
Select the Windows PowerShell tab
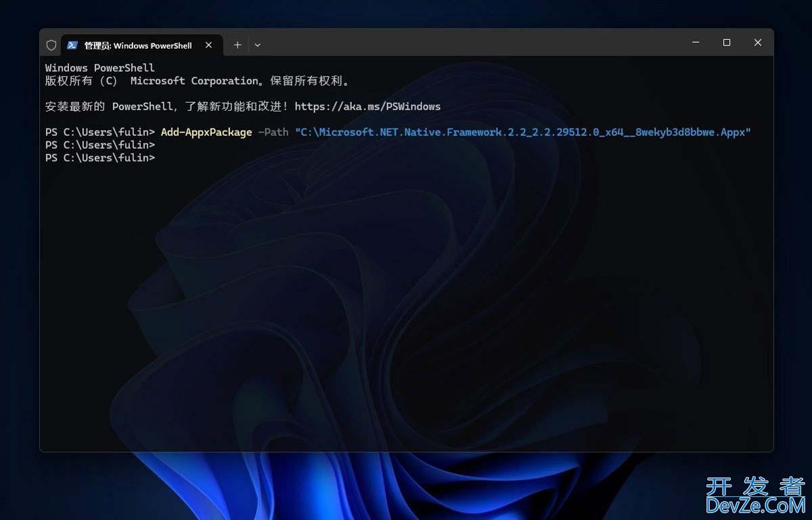(x=141, y=45)
